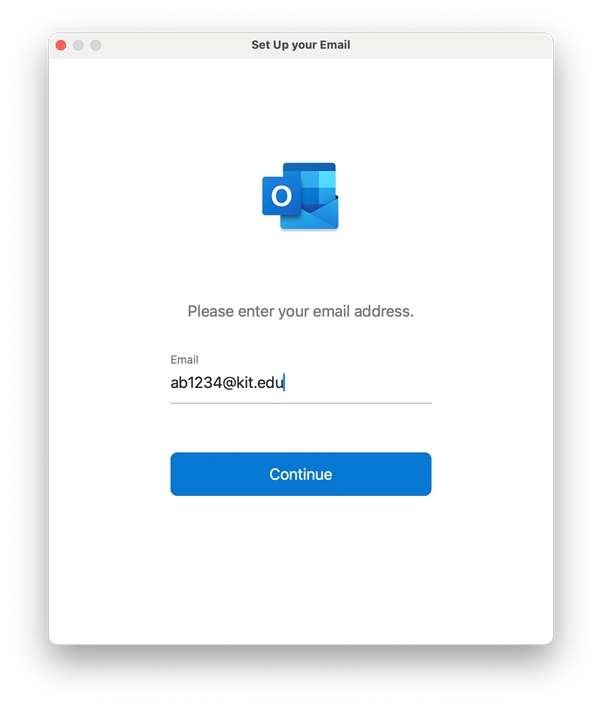This screenshot has width=602, height=709.
Task: Click empty area right of email text in field
Action: coord(360,382)
